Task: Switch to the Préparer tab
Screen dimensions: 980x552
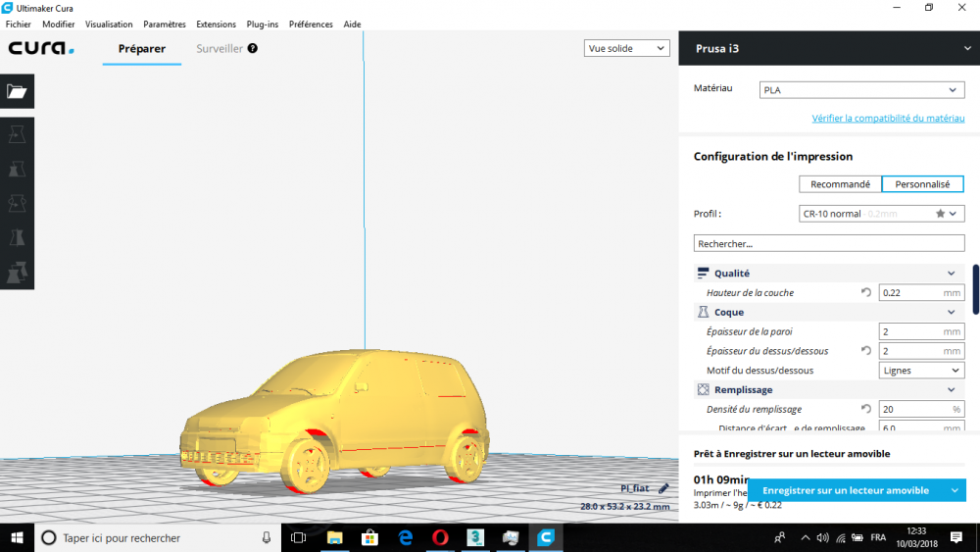Action: click(142, 48)
